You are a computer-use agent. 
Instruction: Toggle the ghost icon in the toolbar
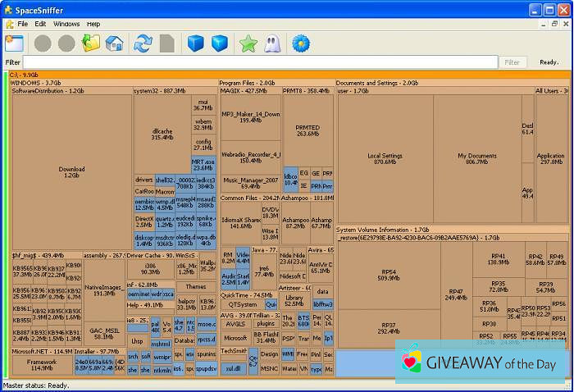[x=271, y=43]
